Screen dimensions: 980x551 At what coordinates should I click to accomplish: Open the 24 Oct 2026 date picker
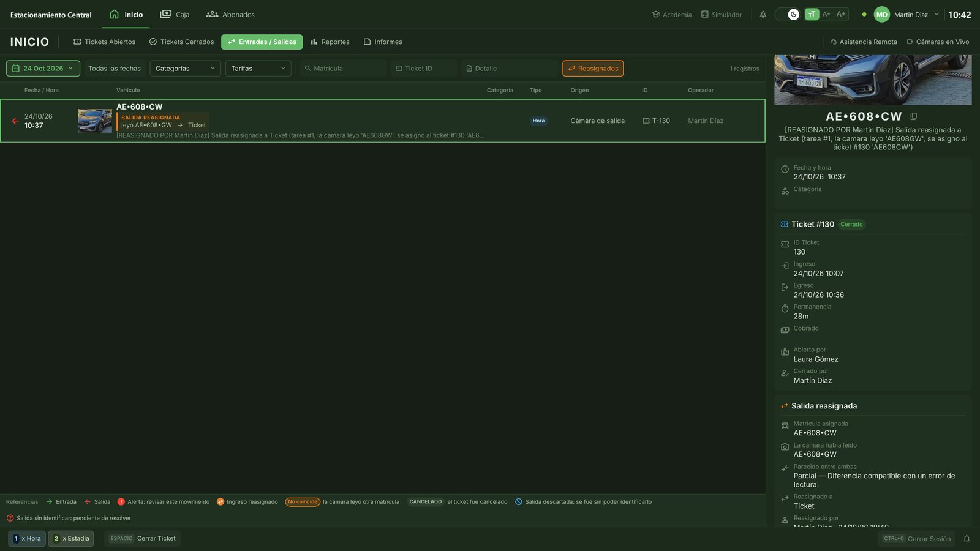tap(43, 69)
